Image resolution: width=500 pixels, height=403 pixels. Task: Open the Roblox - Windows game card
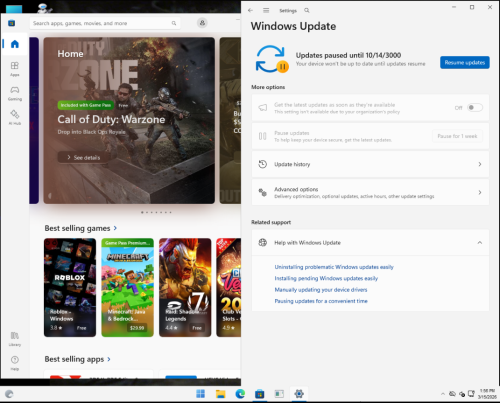click(70, 287)
